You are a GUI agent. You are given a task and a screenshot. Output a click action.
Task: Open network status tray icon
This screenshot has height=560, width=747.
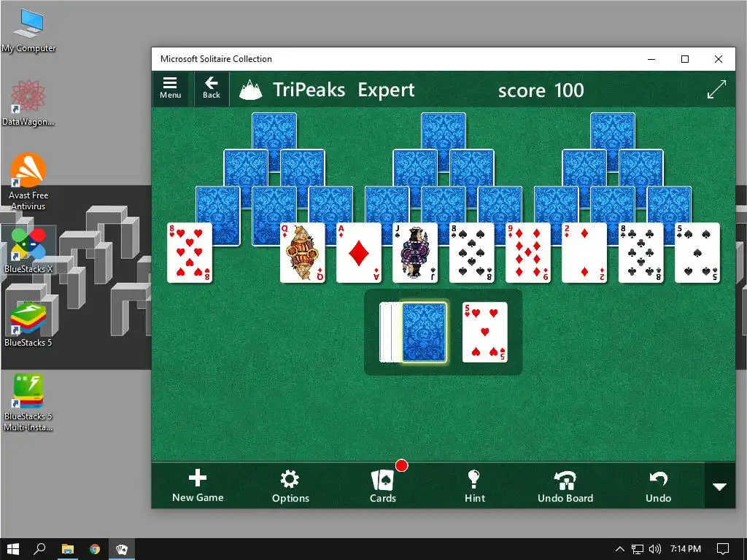click(x=638, y=549)
